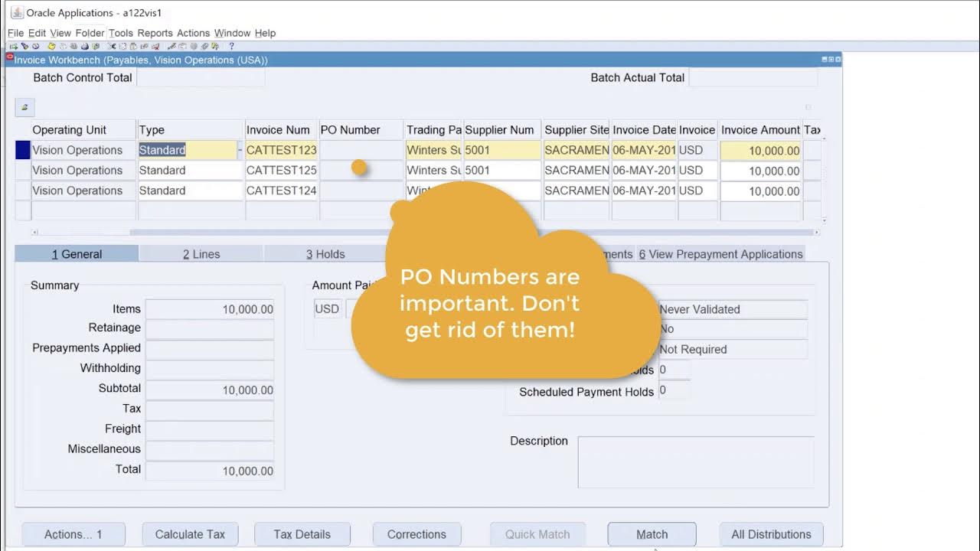Click the Freight summary field
This screenshot has height=551, width=980.
coord(210,429)
